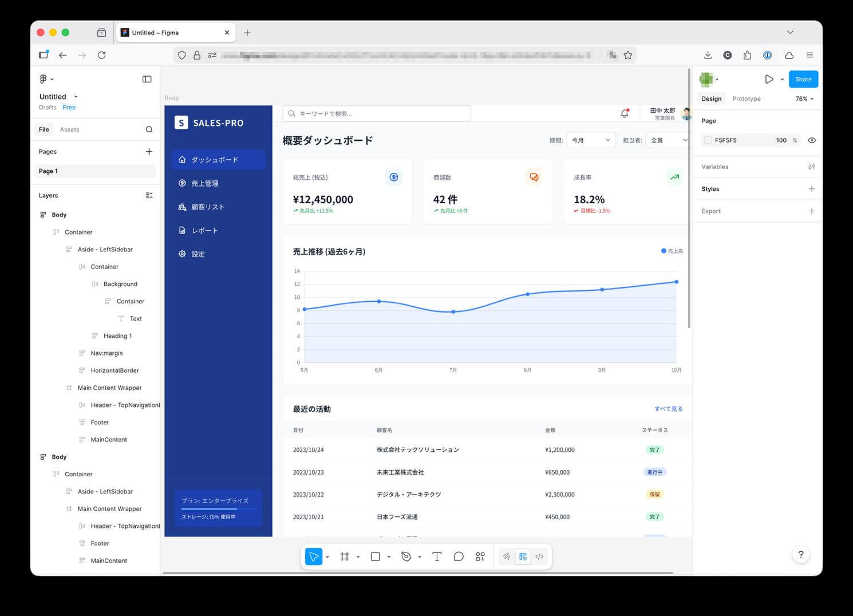The height and width of the screenshot is (616, 853).
Task: Activate the Text tool
Action: [437, 556]
